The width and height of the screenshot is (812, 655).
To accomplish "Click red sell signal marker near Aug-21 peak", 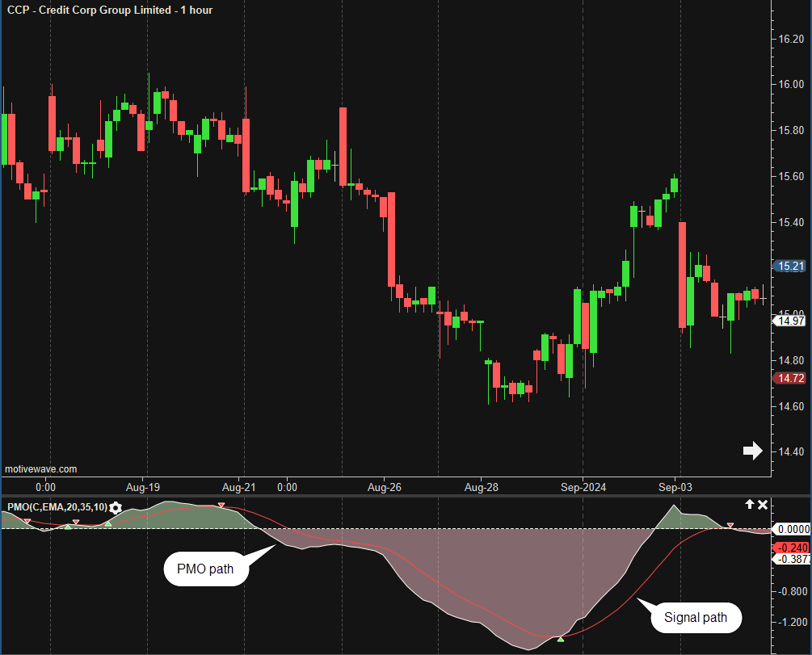I will tap(221, 506).
